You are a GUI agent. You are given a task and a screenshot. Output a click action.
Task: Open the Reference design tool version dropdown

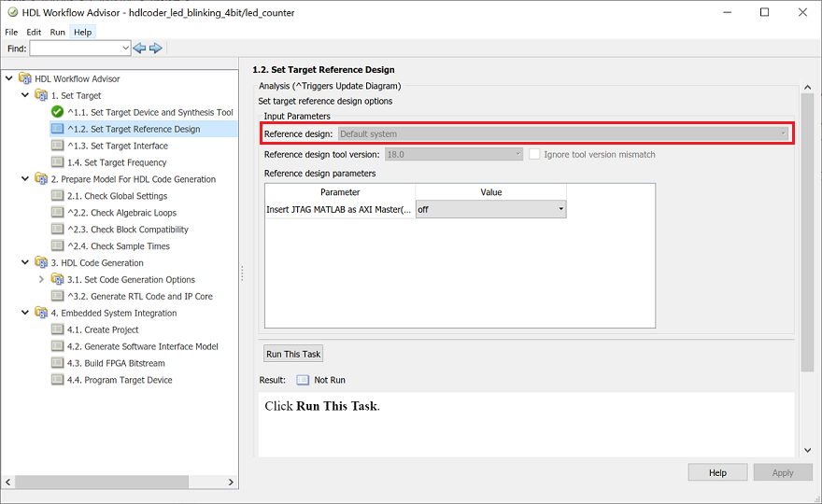(454, 154)
